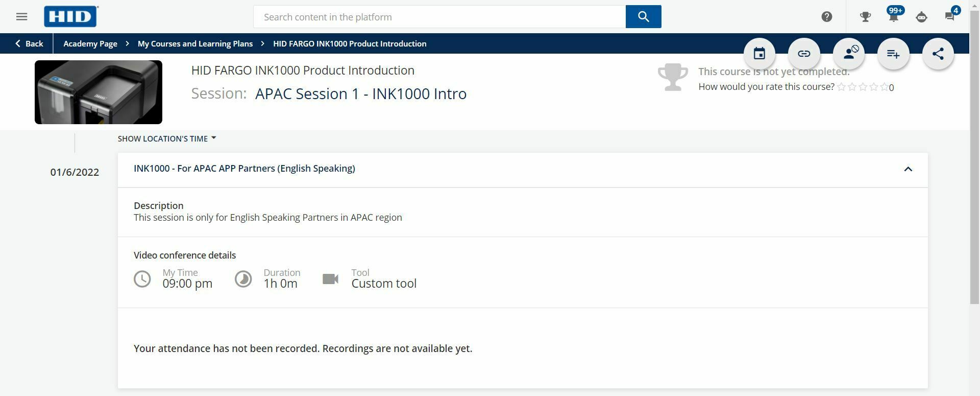Click the 1h 0m duration value

point(280,284)
